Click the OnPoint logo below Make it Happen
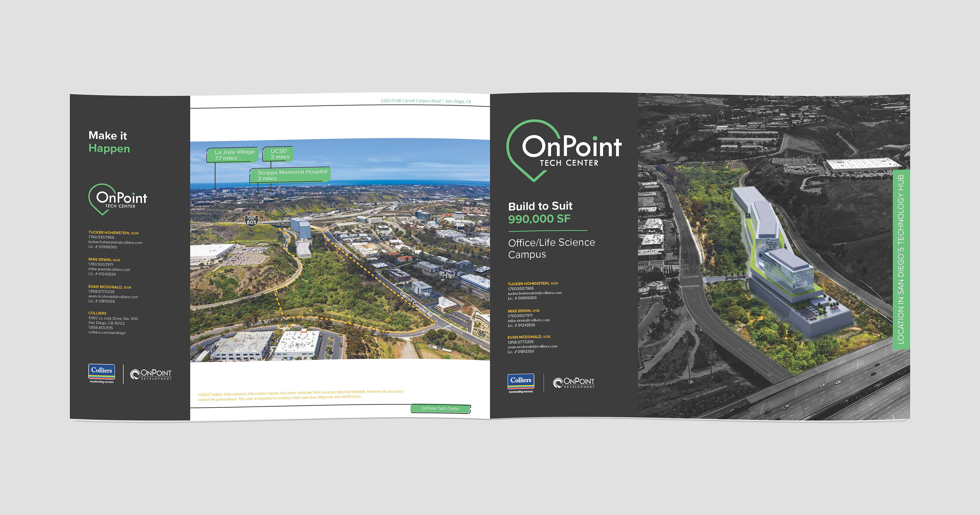Viewport: 980px width, 515px height. pyautogui.click(x=118, y=199)
